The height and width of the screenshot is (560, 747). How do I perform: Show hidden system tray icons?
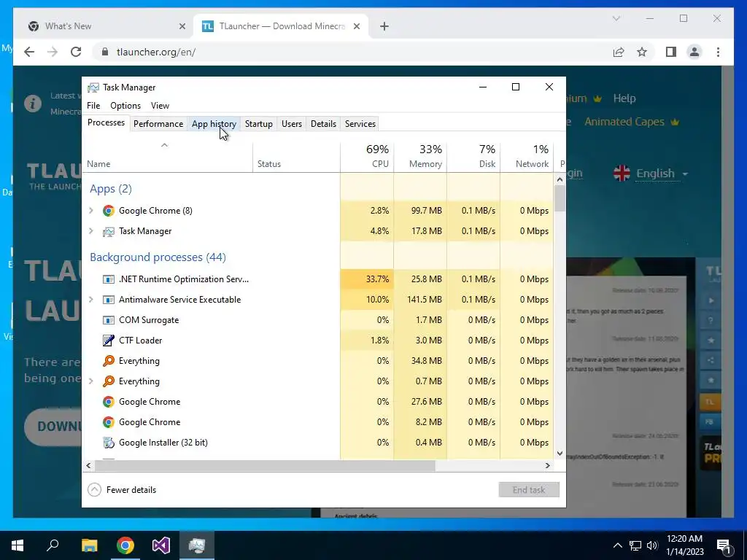pyautogui.click(x=617, y=545)
